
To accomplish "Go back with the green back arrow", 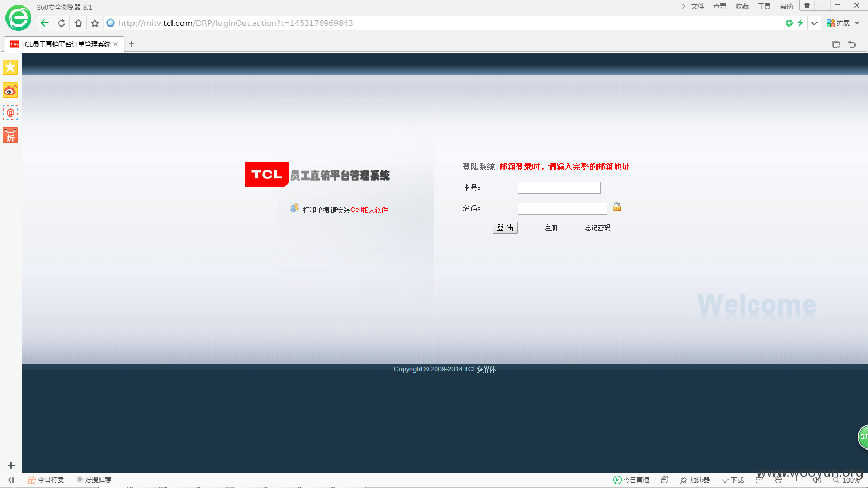I will pyautogui.click(x=44, y=23).
